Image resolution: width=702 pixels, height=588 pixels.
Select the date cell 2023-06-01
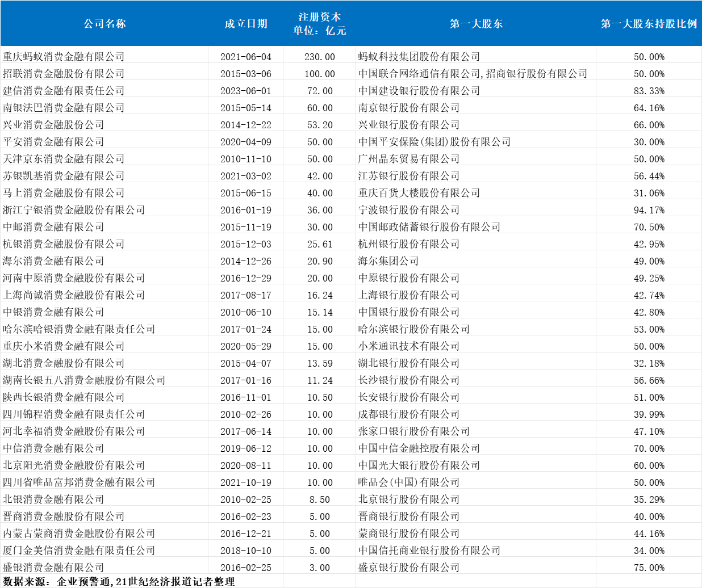(245, 91)
